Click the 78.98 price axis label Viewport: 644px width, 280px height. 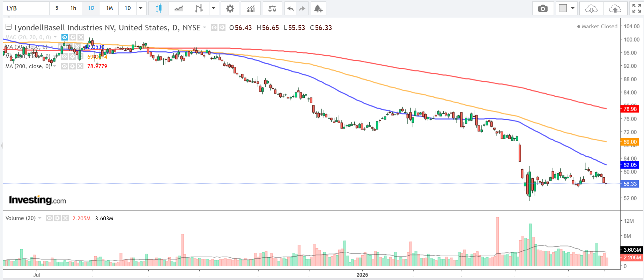tap(630, 109)
